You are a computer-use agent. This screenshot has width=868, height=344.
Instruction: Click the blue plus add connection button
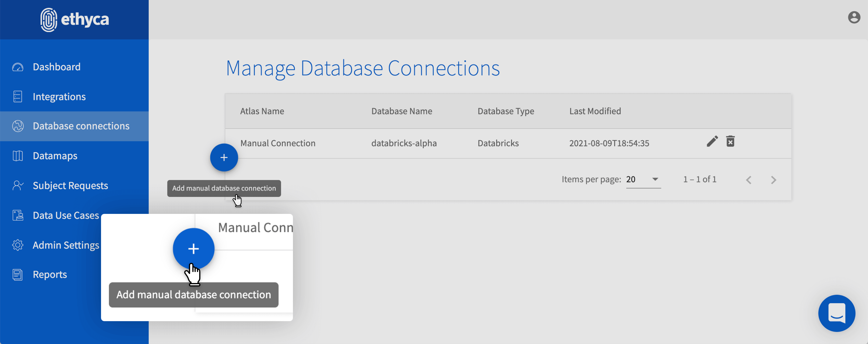point(224,158)
